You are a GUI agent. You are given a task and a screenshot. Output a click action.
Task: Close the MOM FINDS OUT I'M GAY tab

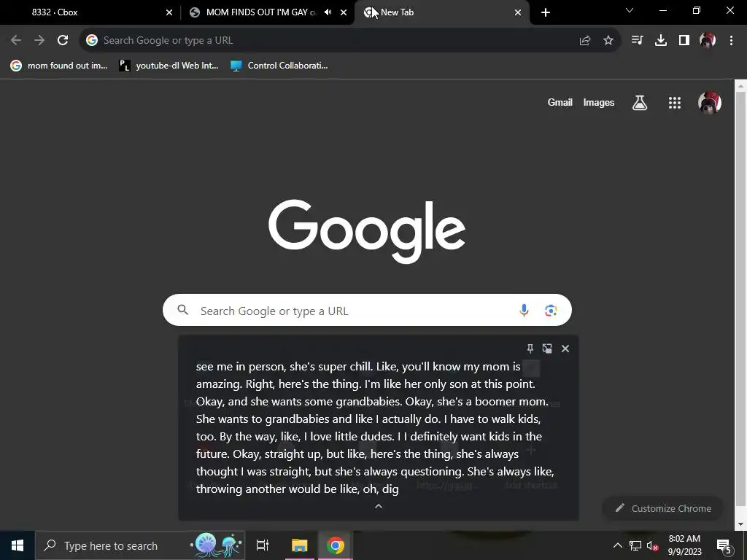344,12
